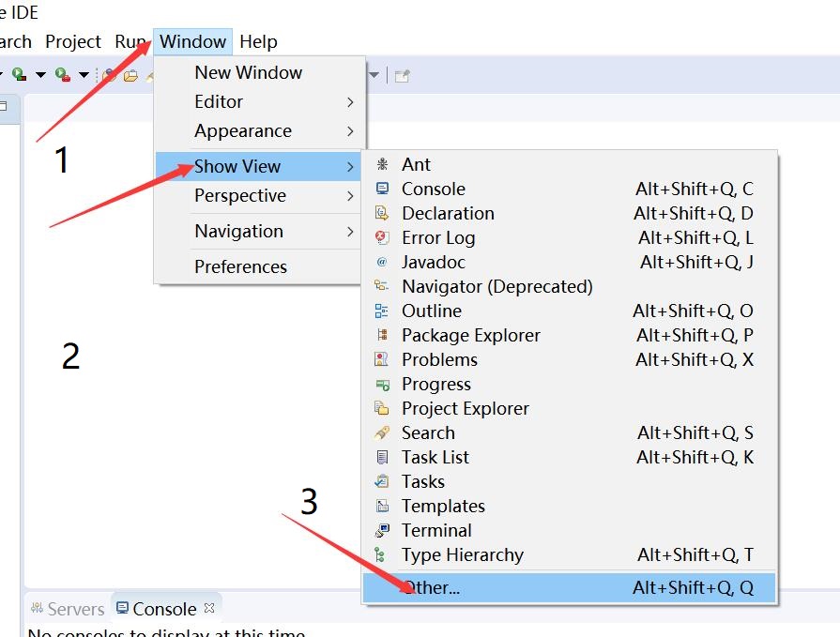Click the Progress view icon
840x637 pixels.
(382, 384)
